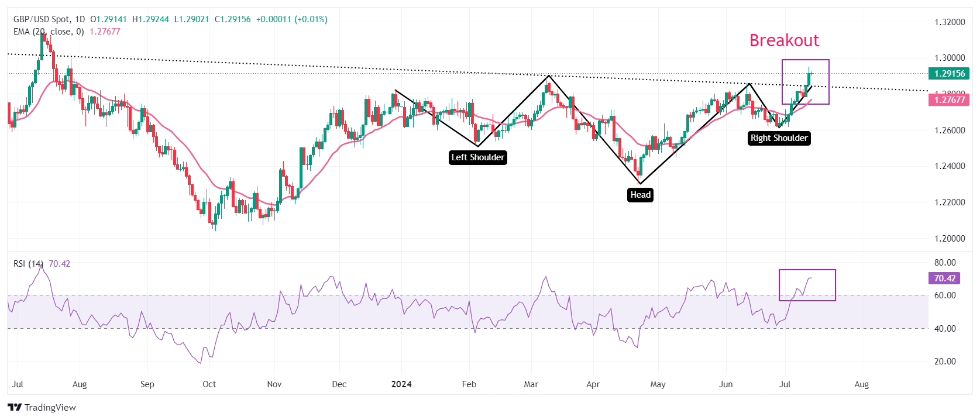
Task: Click the TradingView logo icon
Action: click(15, 407)
